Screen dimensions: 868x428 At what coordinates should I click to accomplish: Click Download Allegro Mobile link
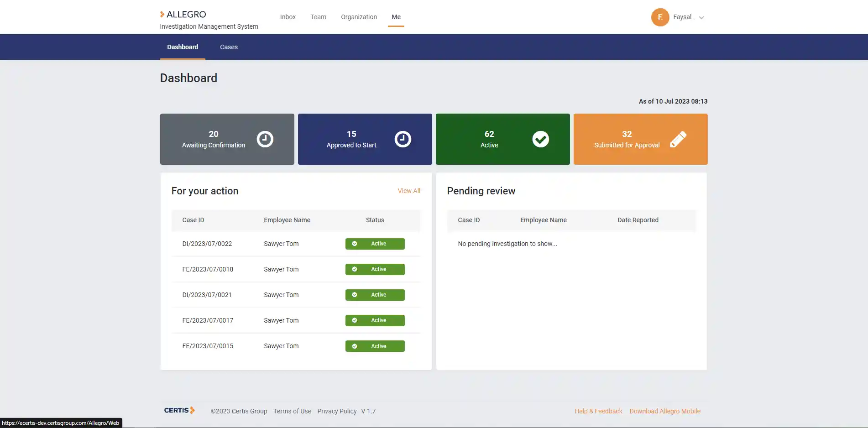(665, 411)
